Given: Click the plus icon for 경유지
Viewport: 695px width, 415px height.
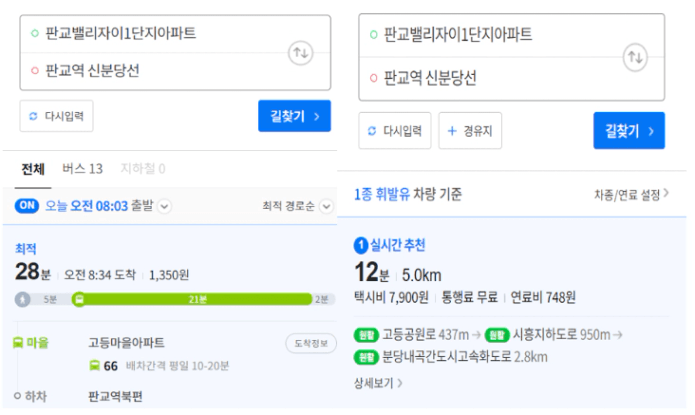Looking at the screenshot, I should point(452,131).
